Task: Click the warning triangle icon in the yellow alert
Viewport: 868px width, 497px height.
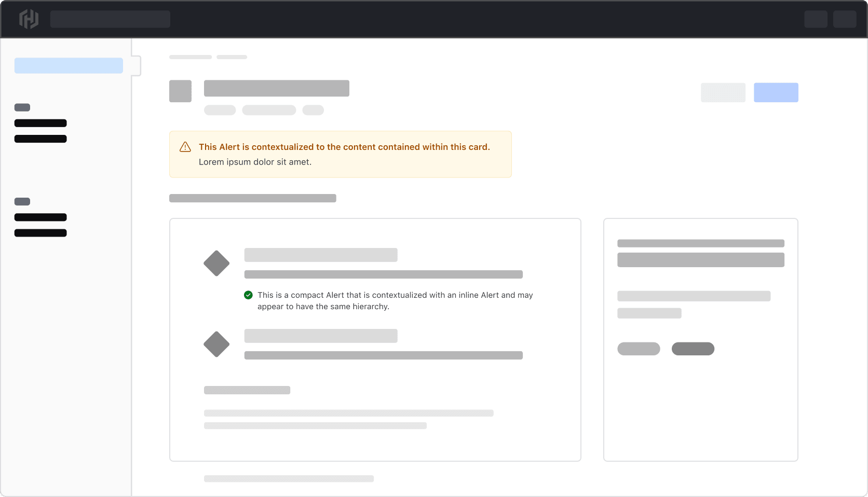Action: [x=185, y=147]
